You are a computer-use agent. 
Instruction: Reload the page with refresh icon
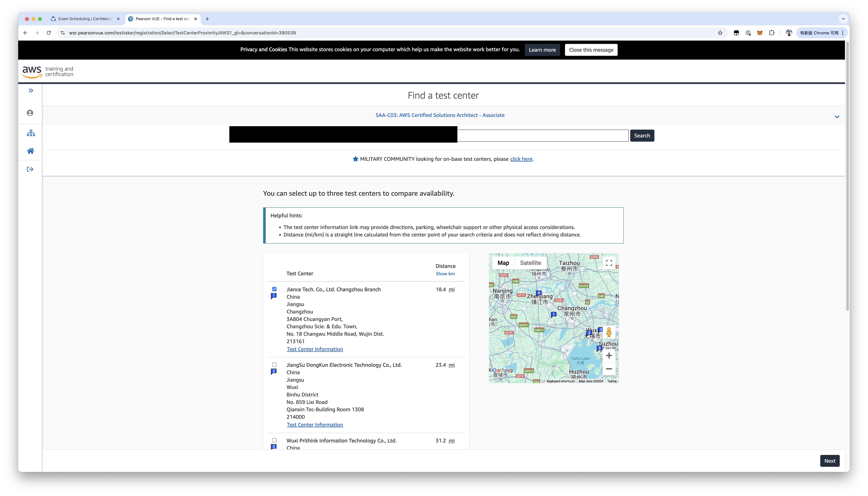49,33
